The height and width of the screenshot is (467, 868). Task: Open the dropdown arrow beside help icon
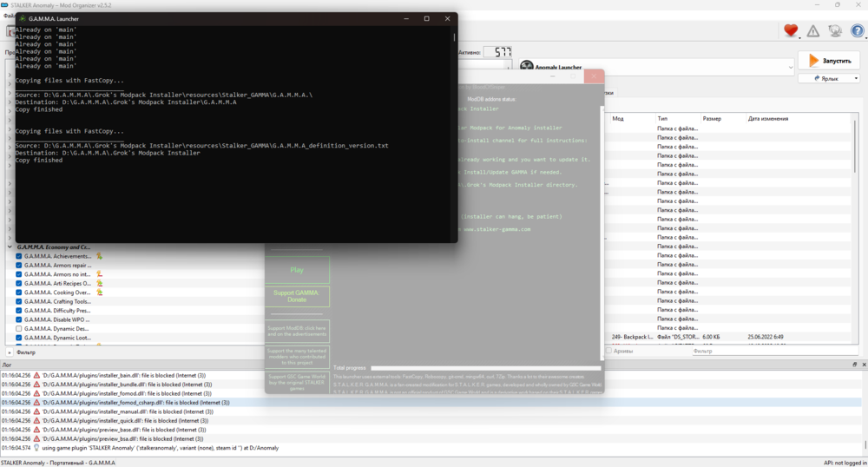click(x=865, y=37)
